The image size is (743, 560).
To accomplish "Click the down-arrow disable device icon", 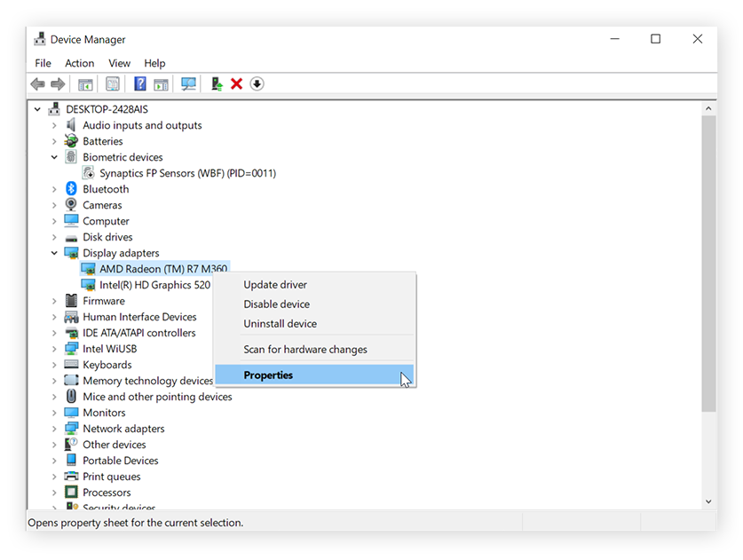I will click(257, 83).
